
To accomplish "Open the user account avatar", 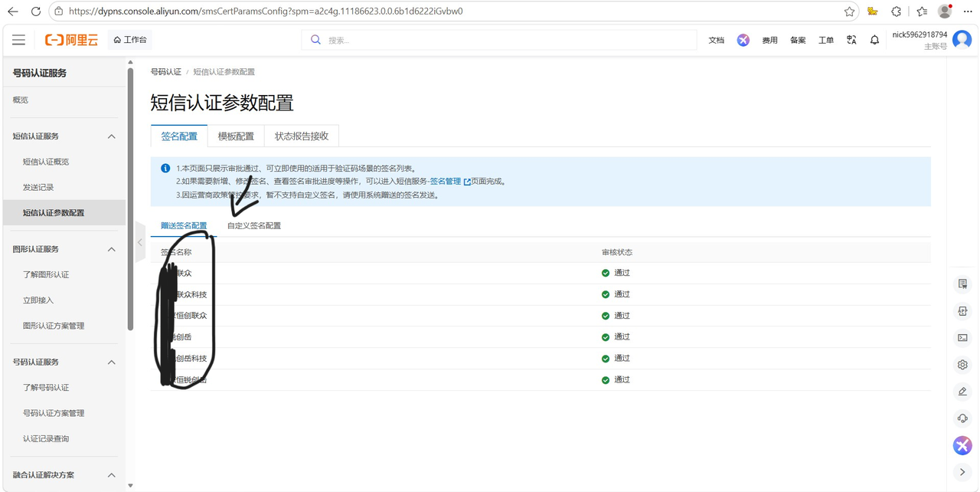I will coord(962,40).
